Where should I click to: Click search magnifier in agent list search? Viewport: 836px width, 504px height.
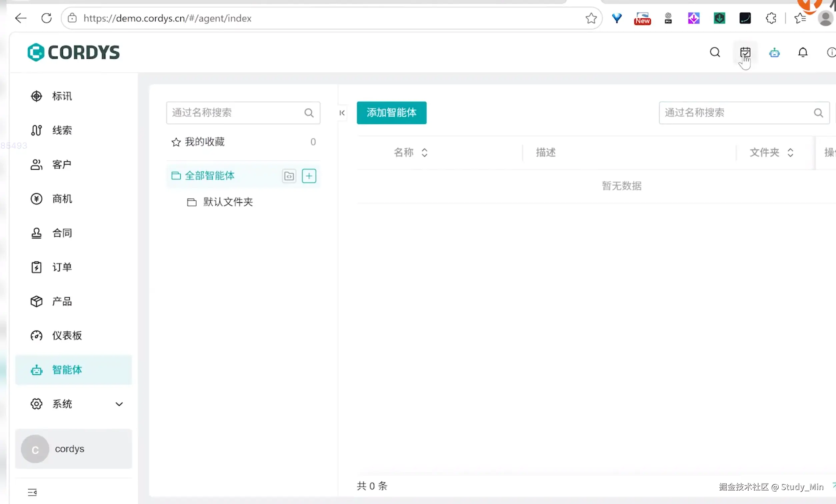pyautogui.click(x=818, y=113)
